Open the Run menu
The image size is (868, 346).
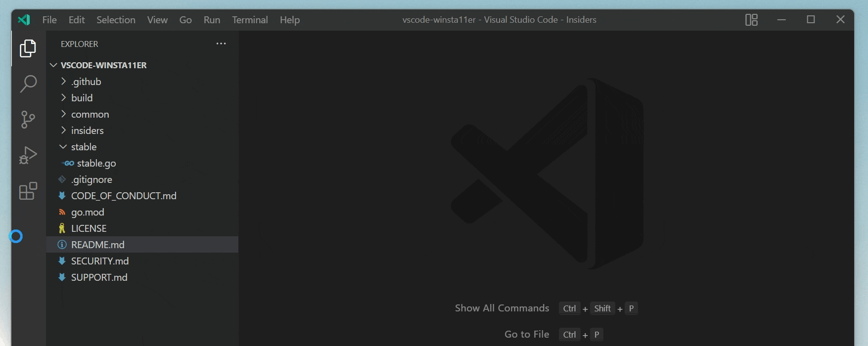click(212, 20)
